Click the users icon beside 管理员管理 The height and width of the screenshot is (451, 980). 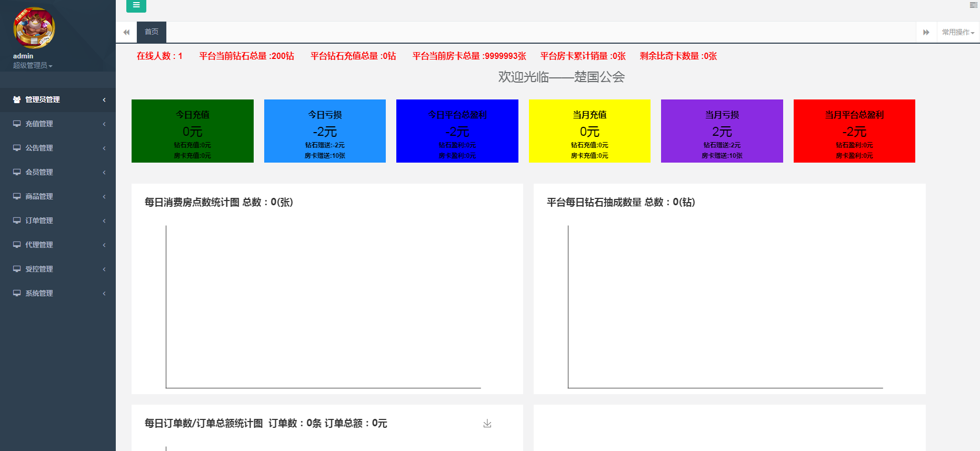[x=17, y=99]
